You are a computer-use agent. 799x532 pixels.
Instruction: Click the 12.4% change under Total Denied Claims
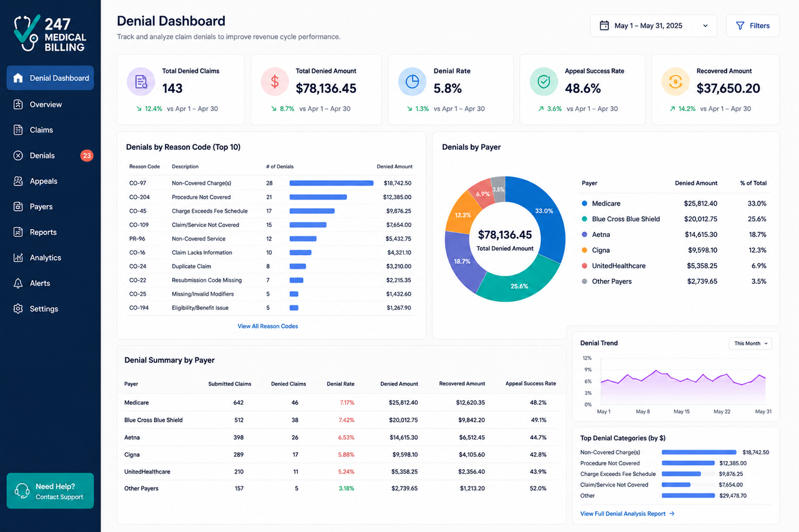(153, 109)
